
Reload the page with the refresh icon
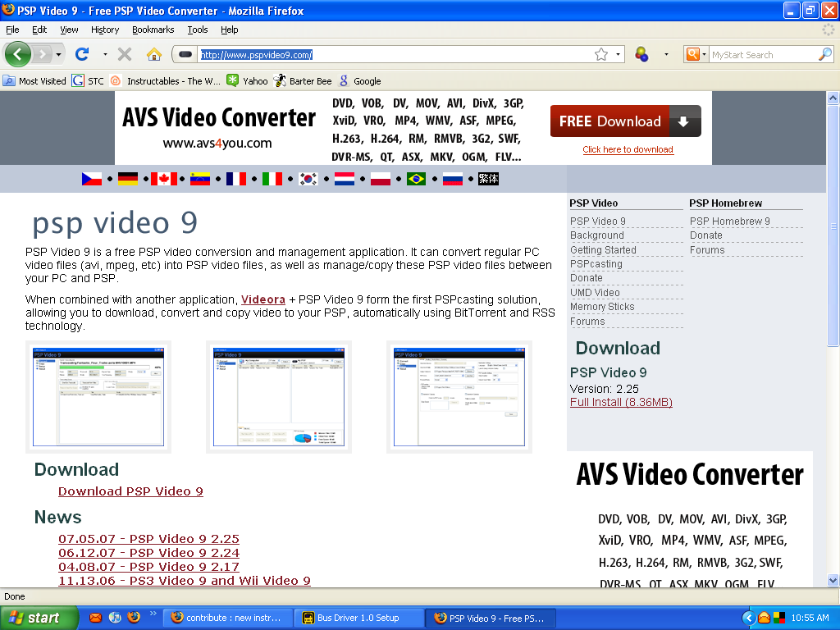pyautogui.click(x=82, y=54)
